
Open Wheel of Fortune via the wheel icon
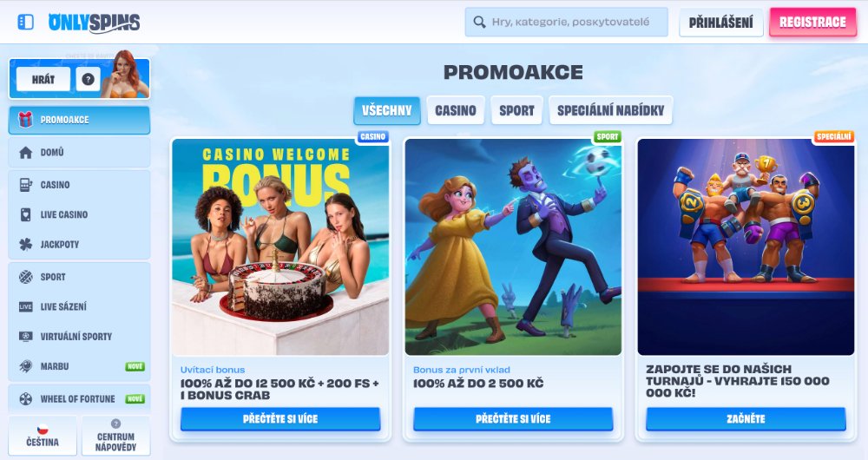(25, 398)
